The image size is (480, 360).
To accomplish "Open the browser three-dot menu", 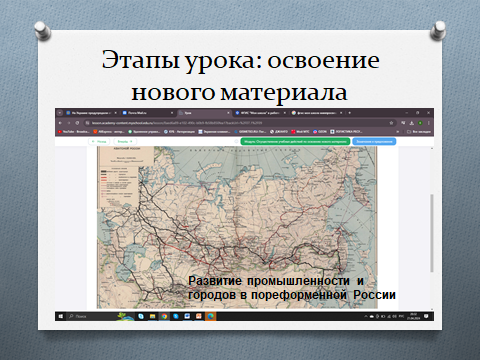I will point(429,123).
